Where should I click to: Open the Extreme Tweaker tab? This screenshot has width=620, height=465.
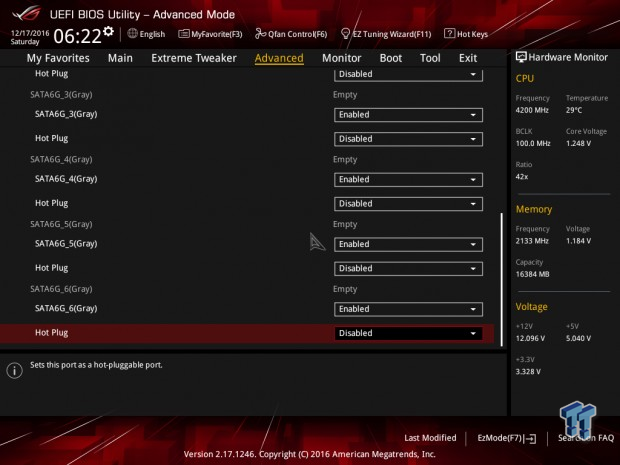[194, 58]
